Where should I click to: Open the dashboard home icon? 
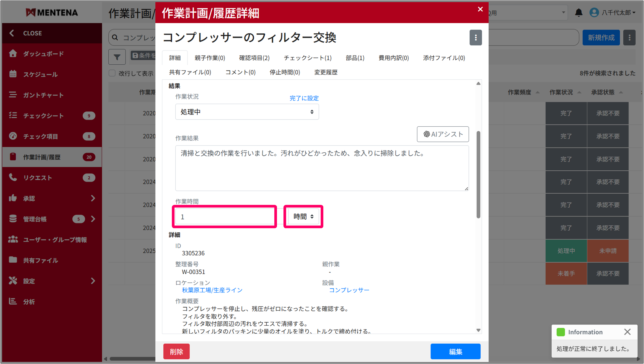pos(13,53)
